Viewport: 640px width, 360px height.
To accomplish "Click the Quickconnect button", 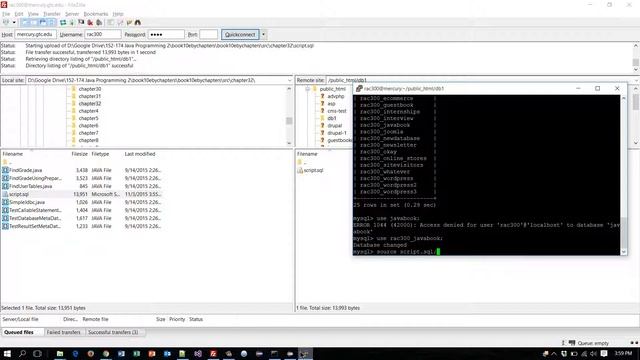I will (x=240, y=35).
